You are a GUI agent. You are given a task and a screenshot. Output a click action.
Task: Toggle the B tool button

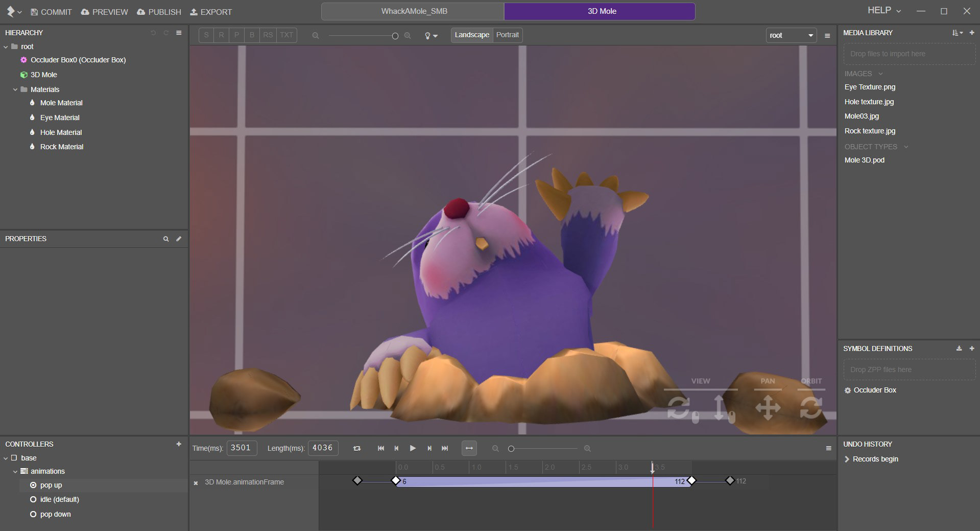[x=252, y=35]
